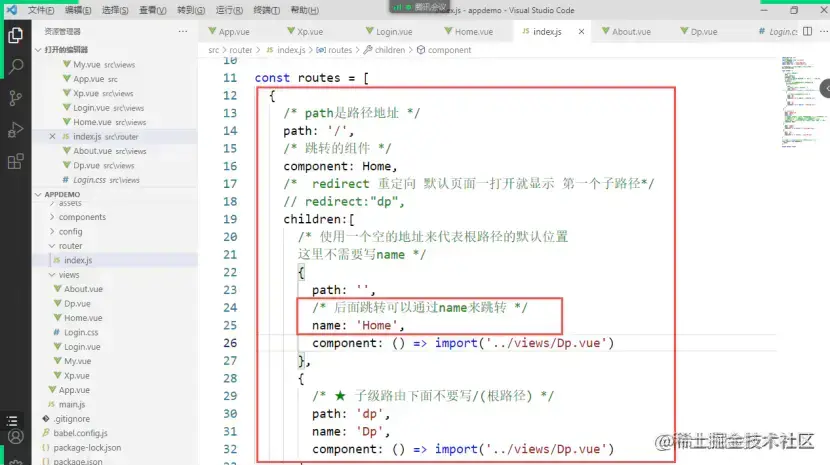Image resolution: width=830 pixels, height=466 pixels.
Task: Expand the config folder
Action: 70,231
